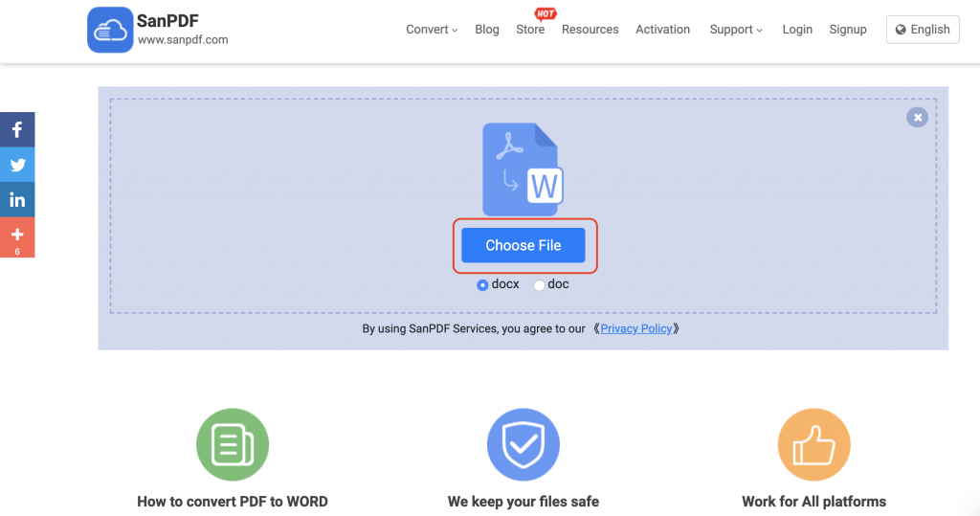Select the doc output format

tap(539, 285)
